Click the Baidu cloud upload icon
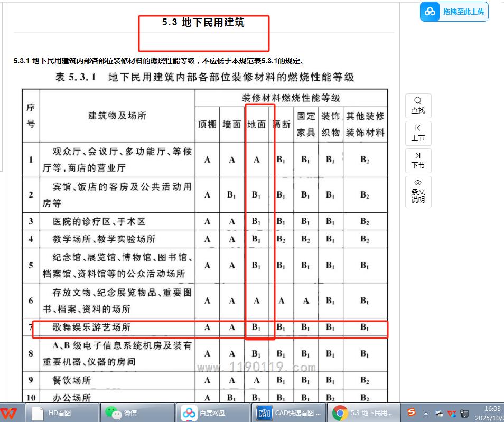504x422 pixels. 431,12
